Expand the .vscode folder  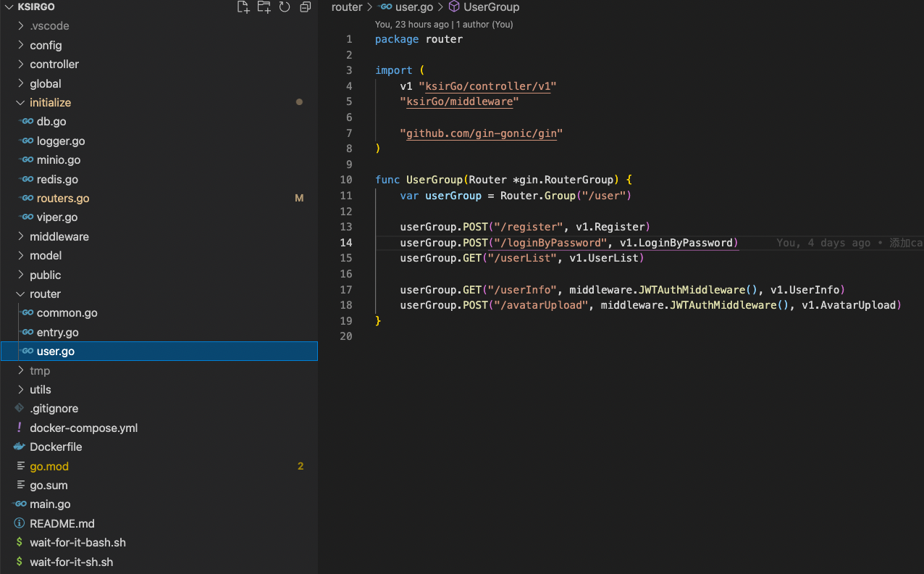(x=20, y=25)
